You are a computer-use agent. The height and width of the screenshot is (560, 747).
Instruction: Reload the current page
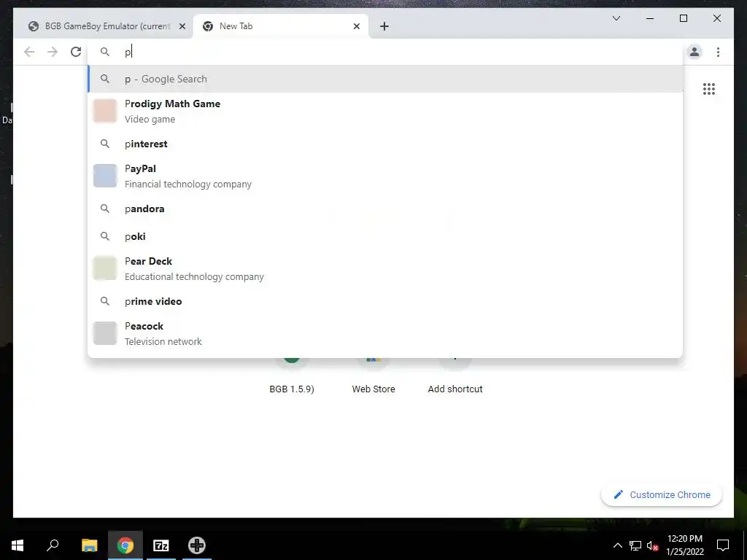coord(76,52)
